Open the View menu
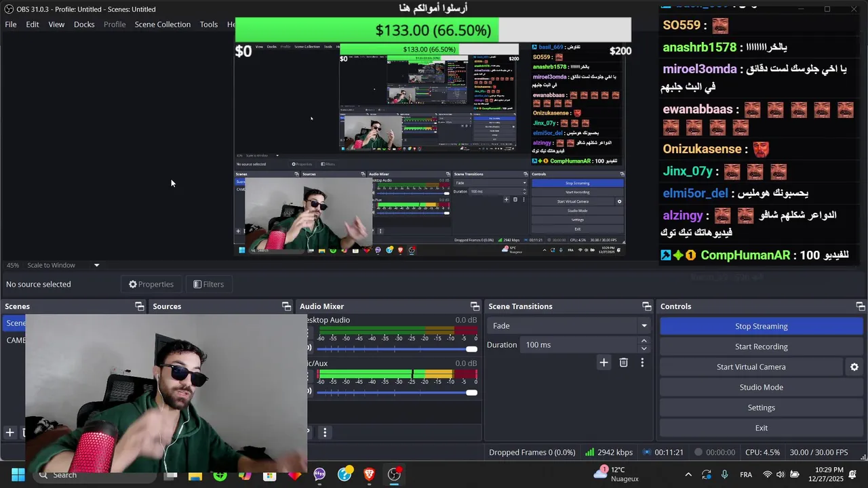 click(x=56, y=24)
